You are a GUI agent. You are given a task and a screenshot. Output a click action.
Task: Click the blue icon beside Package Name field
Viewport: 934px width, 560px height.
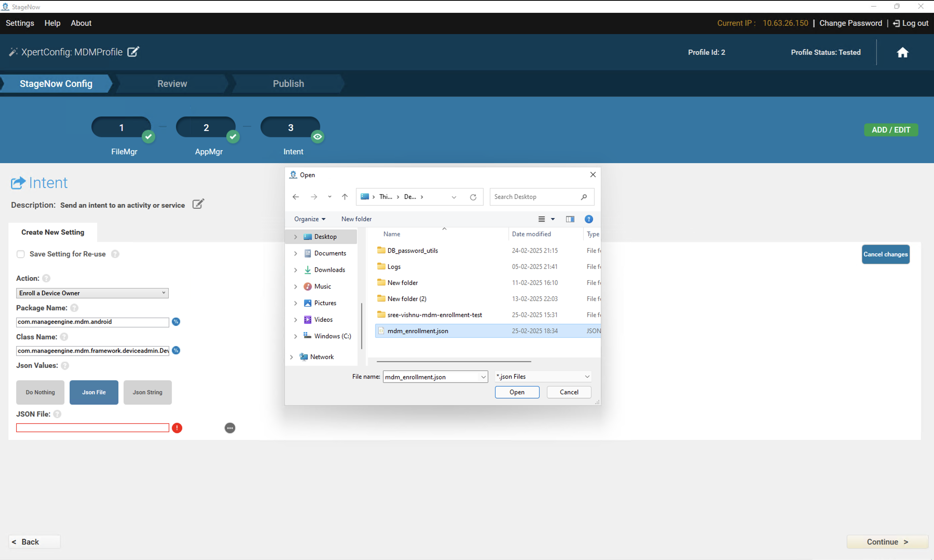176,322
